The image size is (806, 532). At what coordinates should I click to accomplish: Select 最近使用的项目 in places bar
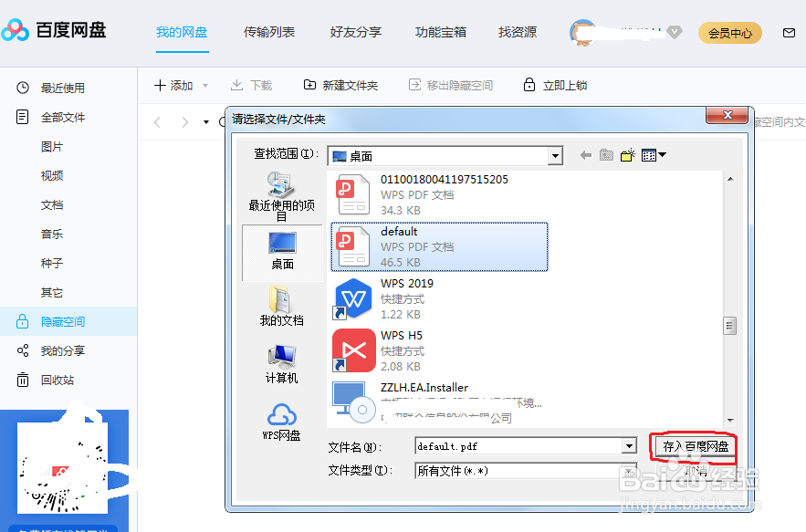tap(281, 196)
